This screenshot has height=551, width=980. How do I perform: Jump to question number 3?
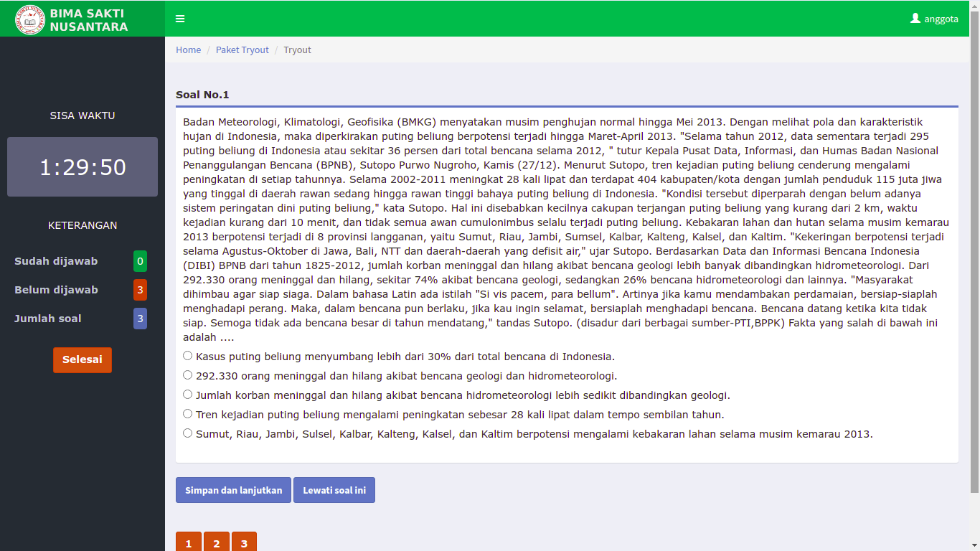coord(244,543)
